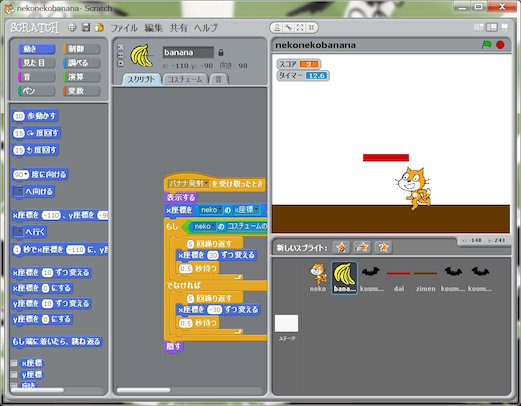This screenshot has height=406, width=521.
Task: Click the スコア variable monitor on stage
Action: [299, 64]
